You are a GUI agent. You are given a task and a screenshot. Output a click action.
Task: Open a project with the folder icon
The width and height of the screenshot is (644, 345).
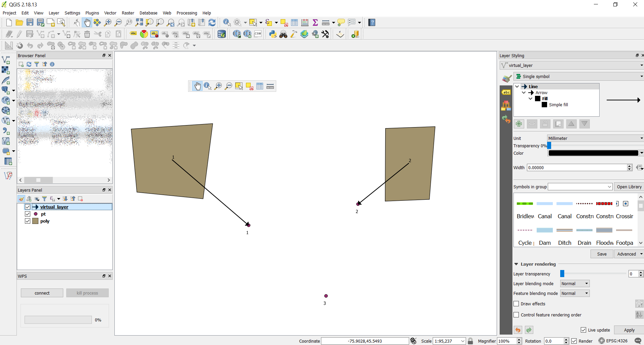(x=20, y=23)
